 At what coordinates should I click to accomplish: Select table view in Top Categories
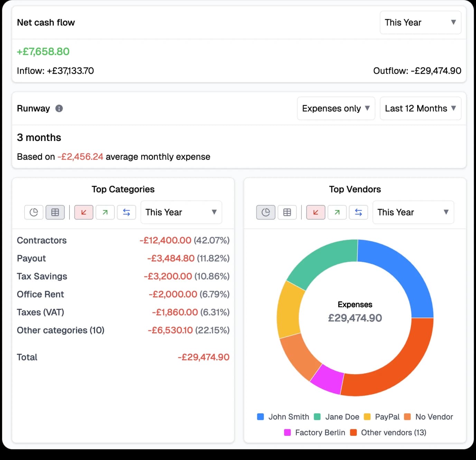(x=55, y=212)
